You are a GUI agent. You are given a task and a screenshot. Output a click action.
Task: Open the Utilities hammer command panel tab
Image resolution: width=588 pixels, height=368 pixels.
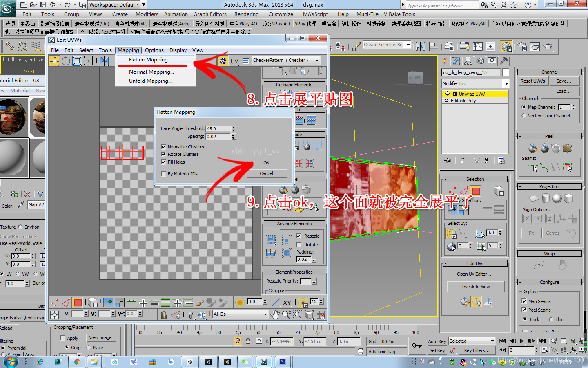click(x=504, y=61)
